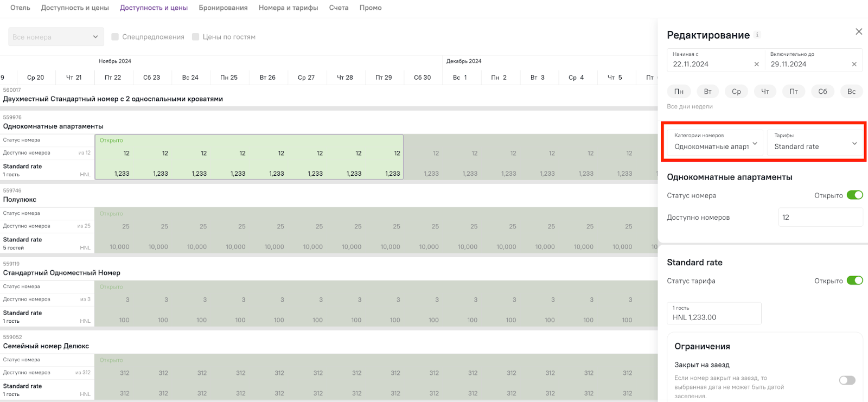Clear the Начиная с date 22.11.2024

pos(757,64)
